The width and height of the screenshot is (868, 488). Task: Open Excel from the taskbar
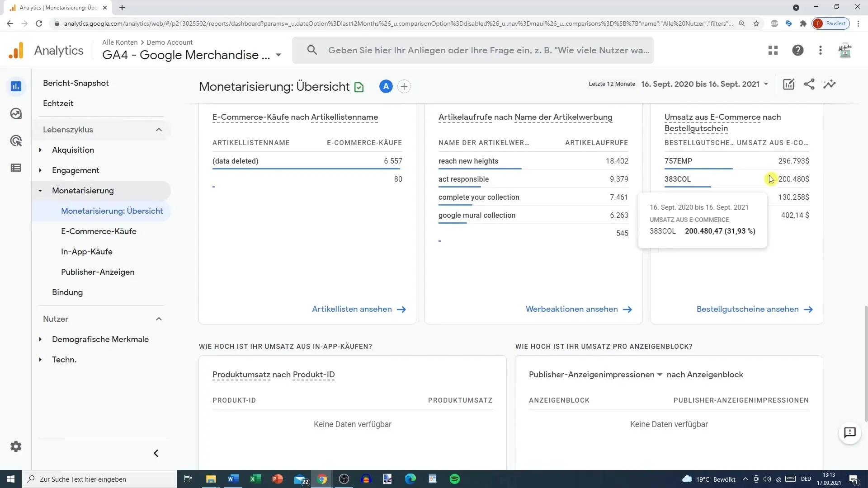255,479
